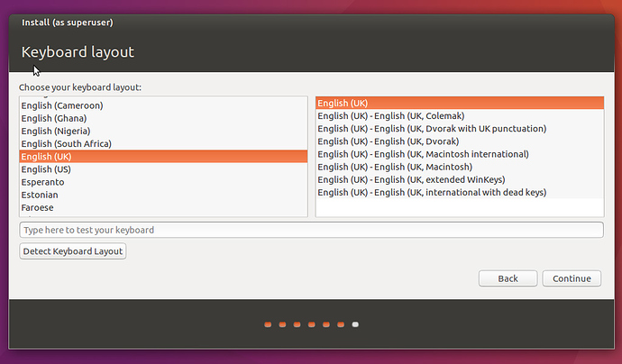Pick English (South Africa) layout

[x=66, y=144]
